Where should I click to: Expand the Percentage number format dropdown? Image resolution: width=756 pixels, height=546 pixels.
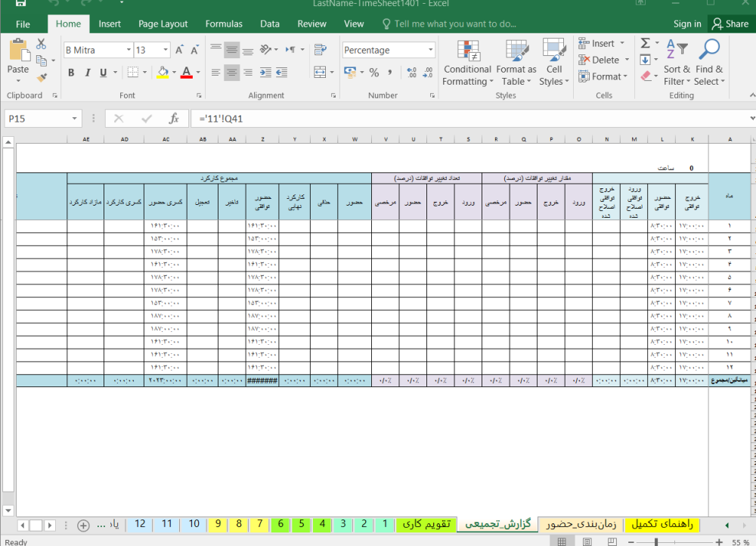(x=431, y=51)
